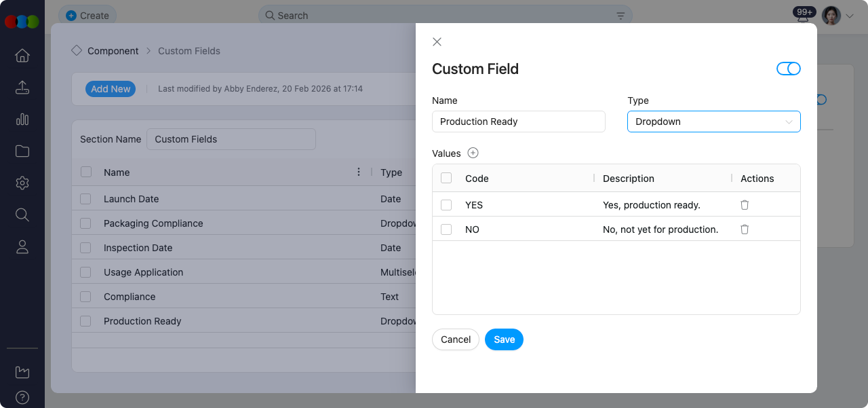Expand the avatar account dropdown chevron
The width and height of the screenshot is (868, 408).
[848, 15]
